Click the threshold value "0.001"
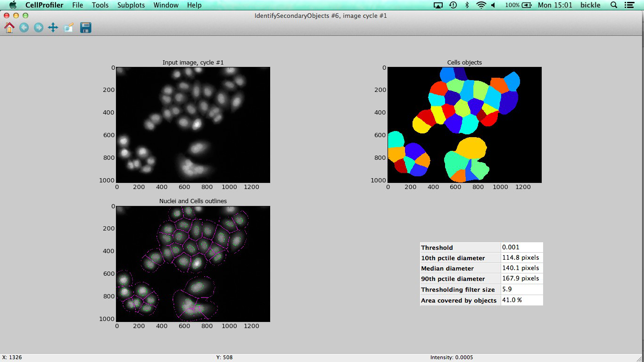644x362 pixels. 511,247
